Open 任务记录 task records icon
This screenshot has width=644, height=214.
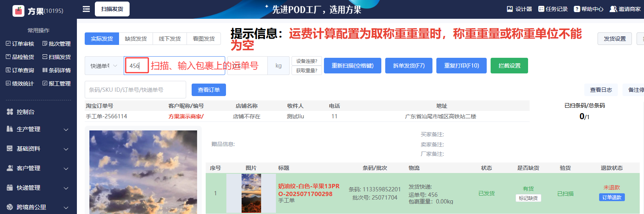[541, 9]
